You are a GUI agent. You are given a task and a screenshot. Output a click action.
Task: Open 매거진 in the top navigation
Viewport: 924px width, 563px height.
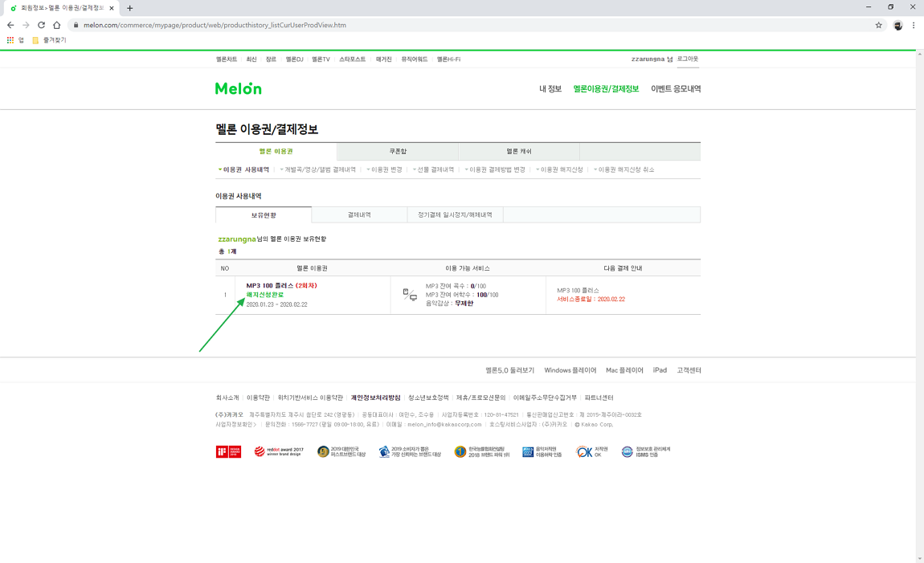tap(383, 59)
